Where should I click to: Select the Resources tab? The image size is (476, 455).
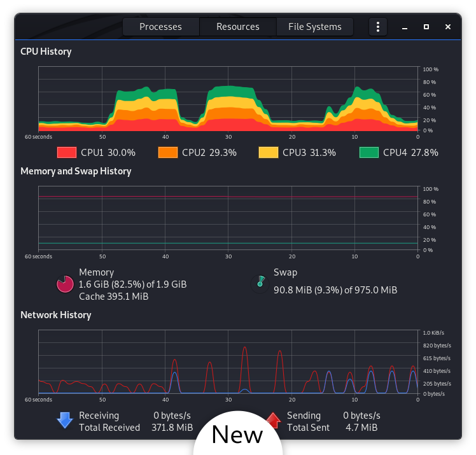[238, 27]
